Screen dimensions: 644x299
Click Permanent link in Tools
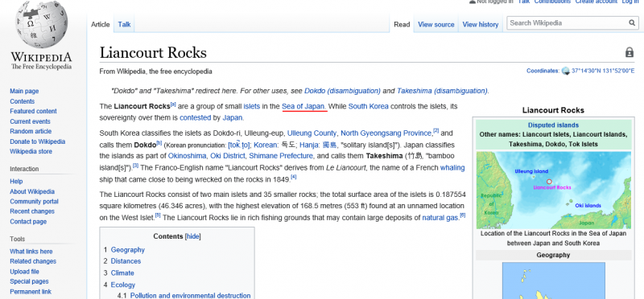31,292
